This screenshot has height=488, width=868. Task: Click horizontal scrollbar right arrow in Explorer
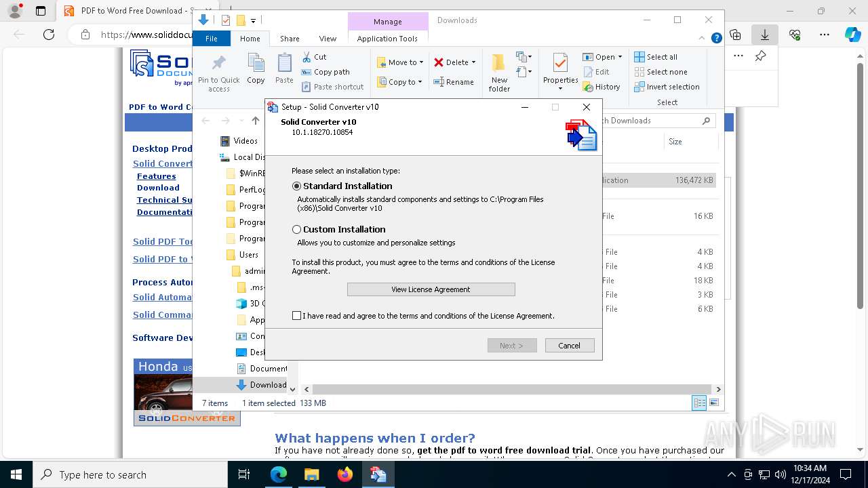pos(718,389)
